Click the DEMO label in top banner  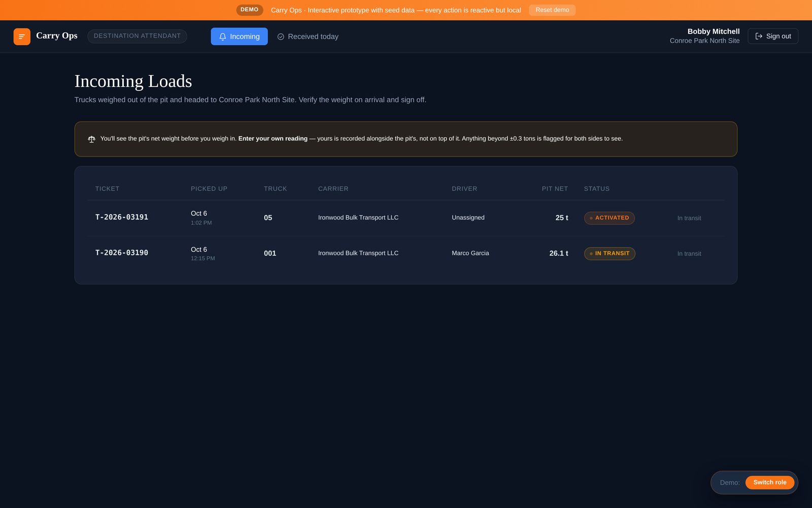point(249,10)
